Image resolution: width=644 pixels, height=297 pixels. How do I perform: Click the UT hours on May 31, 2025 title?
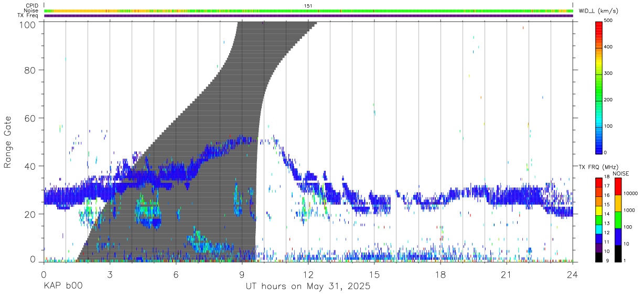tap(308, 287)
